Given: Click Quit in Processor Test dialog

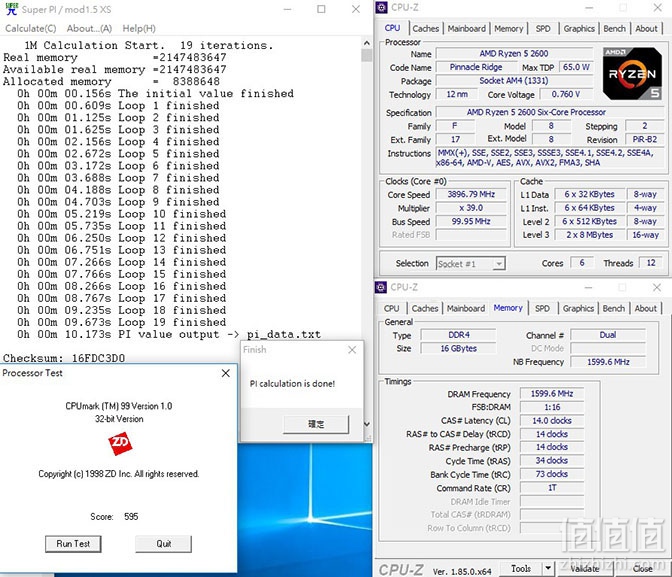Looking at the screenshot, I should click(x=163, y=544).
